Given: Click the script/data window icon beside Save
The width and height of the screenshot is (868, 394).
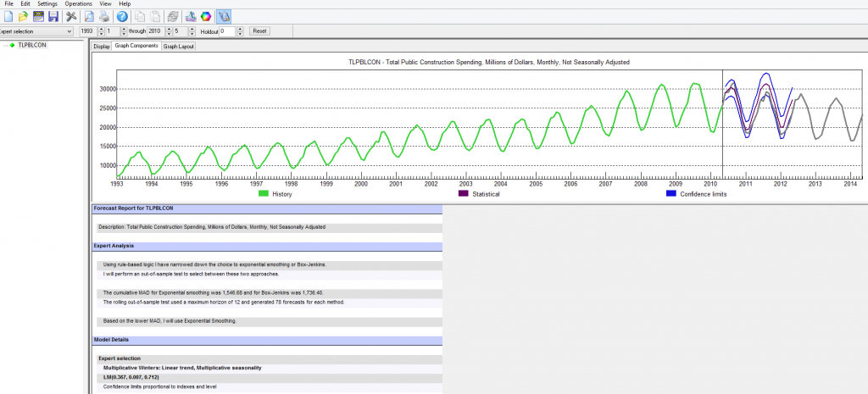Looking at the screenshot, I should pos(38,17).
